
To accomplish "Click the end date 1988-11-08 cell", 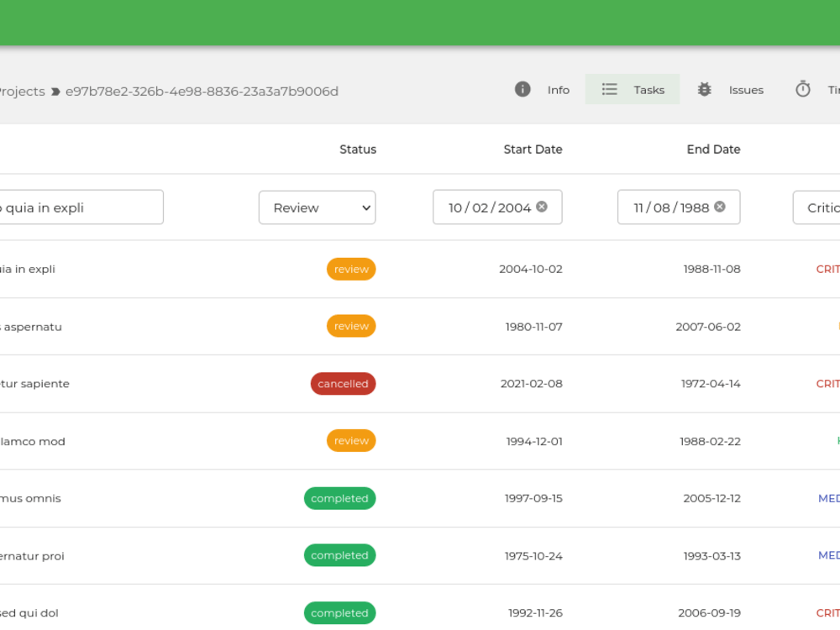I will tap(712, 270).
